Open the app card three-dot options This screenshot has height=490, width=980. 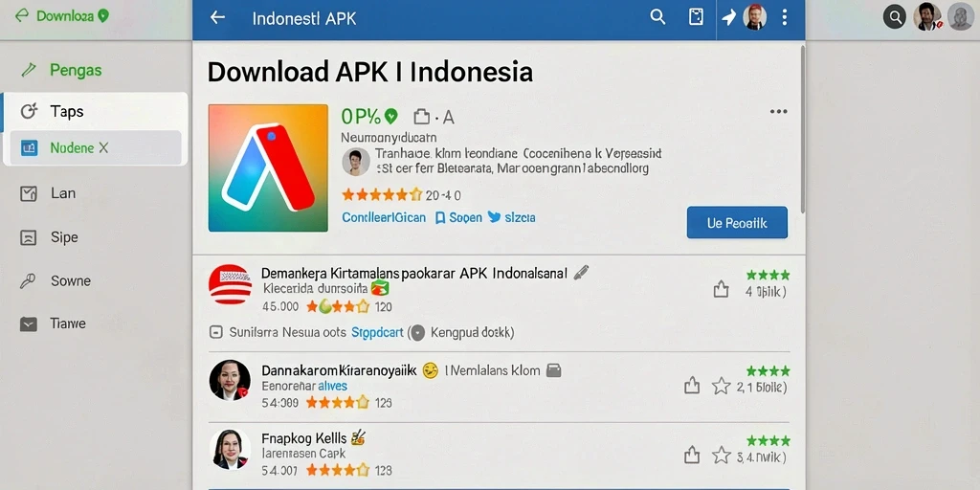778,111
